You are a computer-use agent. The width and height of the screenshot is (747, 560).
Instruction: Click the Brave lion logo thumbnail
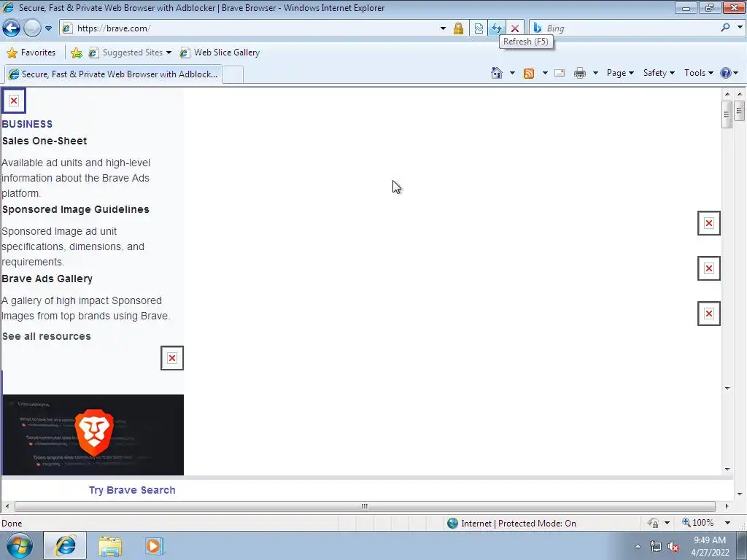(x=93, y=435)
